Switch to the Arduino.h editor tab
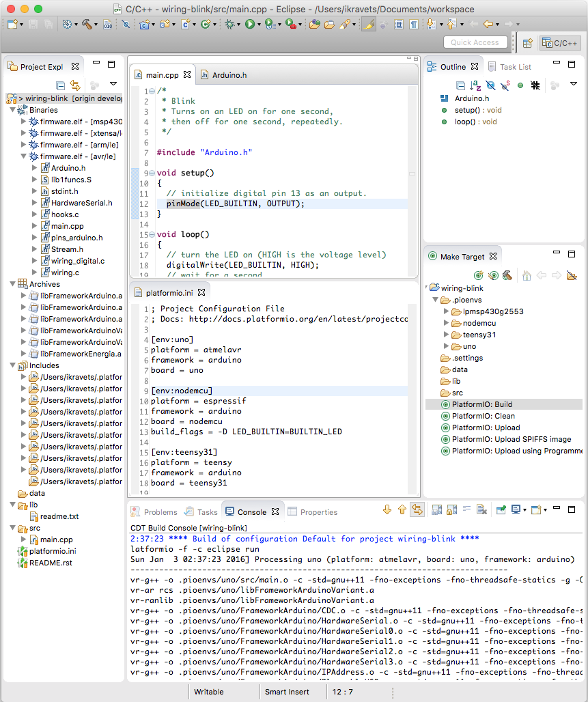588x702 pixels. pyautogui.click(x=224, y=74)
